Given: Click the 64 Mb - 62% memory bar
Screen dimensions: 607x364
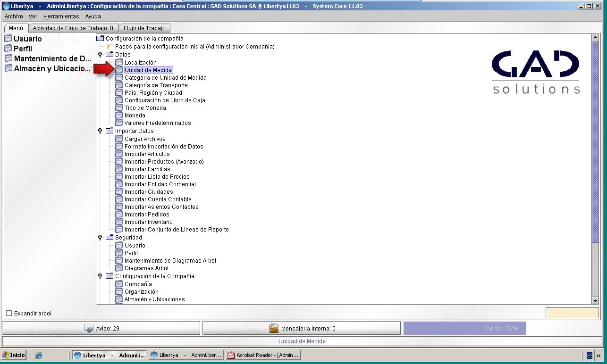Looking at the screenshot, I should click(464, 328).
